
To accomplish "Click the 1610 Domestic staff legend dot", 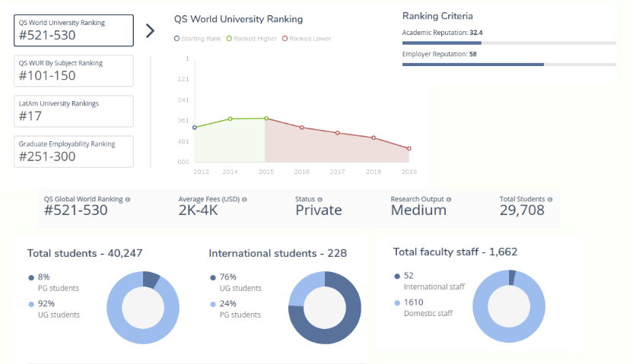I will pos(397,302).
